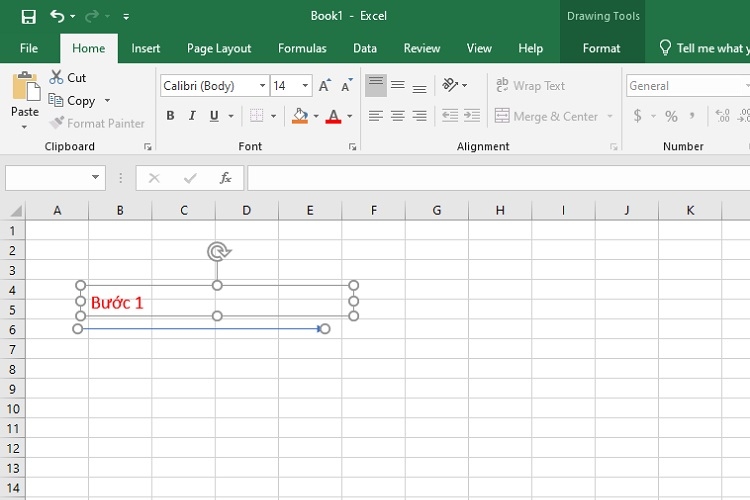This screenshot has width=750, height=500.
Task: Click the Select All corner triangle
Action: 15,211
